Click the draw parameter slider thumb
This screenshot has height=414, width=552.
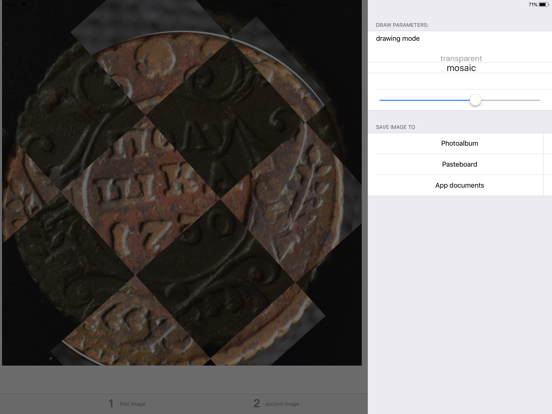(475, 100)
